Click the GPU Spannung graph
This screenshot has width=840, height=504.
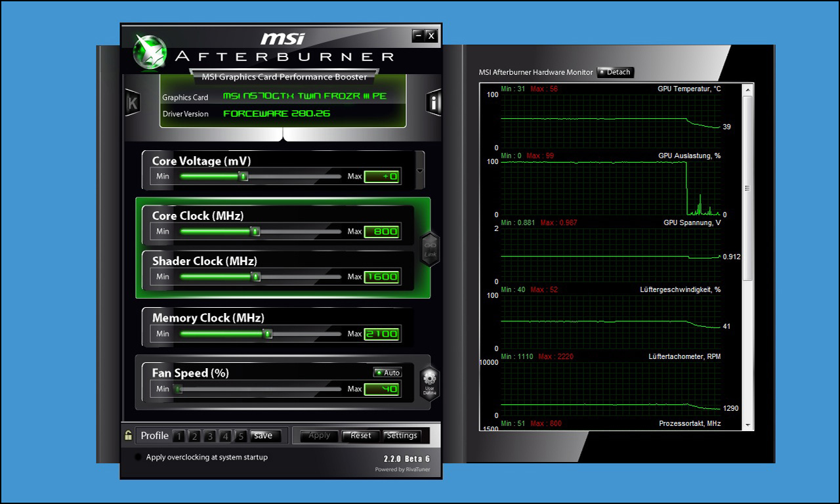point(611,255)
